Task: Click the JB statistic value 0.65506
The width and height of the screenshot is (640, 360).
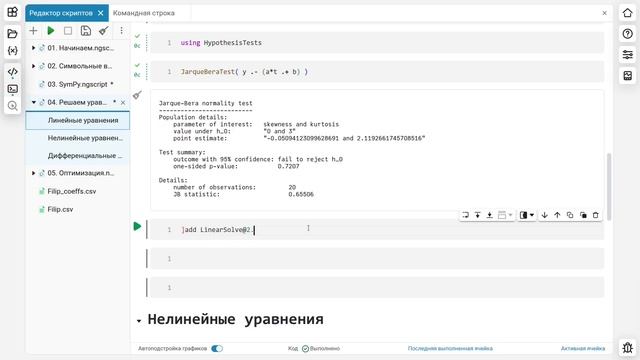Action: coord(301,194)
